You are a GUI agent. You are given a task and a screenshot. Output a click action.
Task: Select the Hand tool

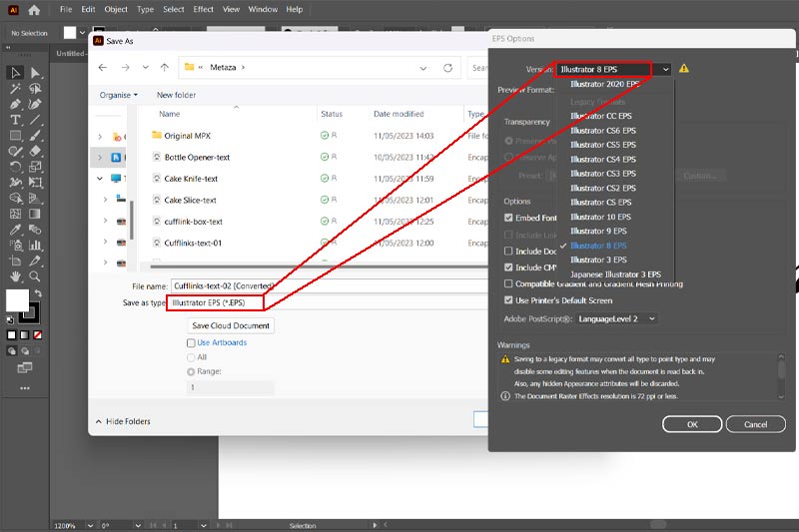[x=16, y=275]
